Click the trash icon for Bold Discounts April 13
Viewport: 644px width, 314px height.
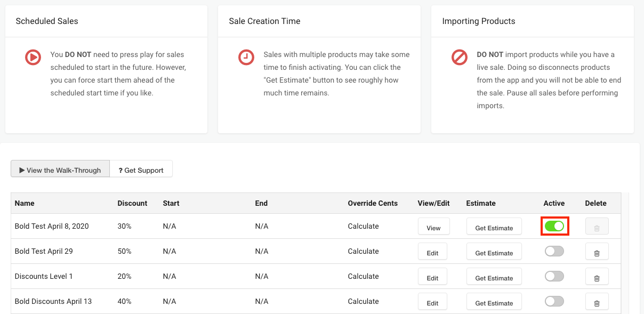click(x=597, y=301)
